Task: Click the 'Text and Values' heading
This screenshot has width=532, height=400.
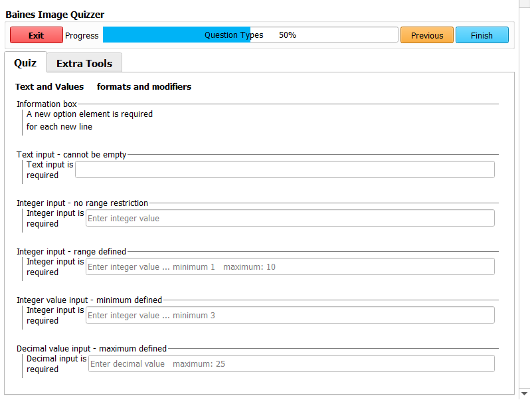Action: click(x=50, y=87)
